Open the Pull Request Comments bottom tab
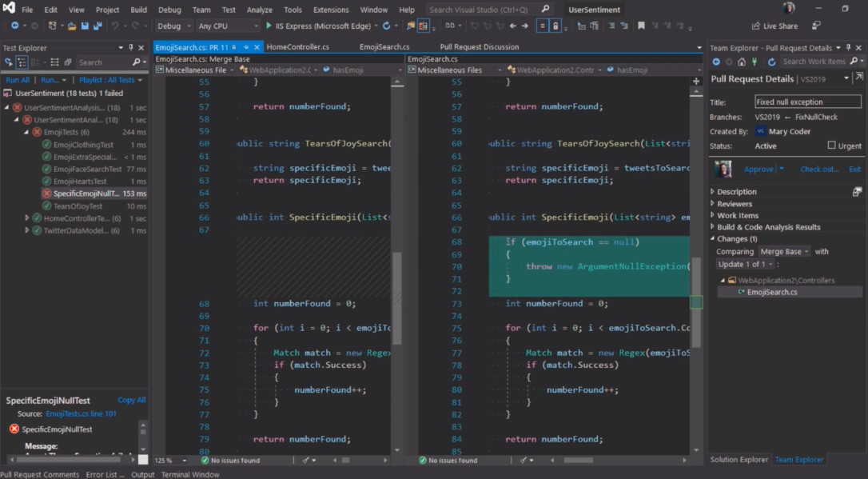Screen dimensions: 868x479 tap(39, 474)
